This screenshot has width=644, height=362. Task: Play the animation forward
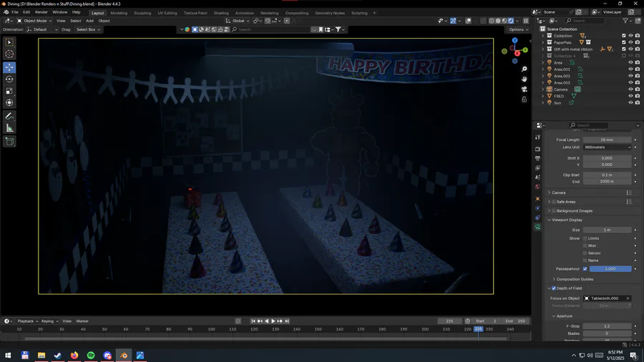click(273, 321)
